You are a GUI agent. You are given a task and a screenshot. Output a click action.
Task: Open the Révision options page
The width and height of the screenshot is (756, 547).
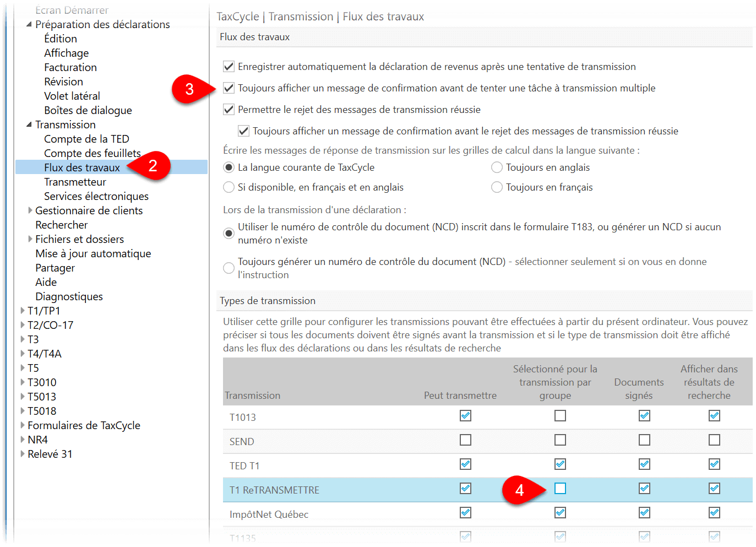coord(64,82)
